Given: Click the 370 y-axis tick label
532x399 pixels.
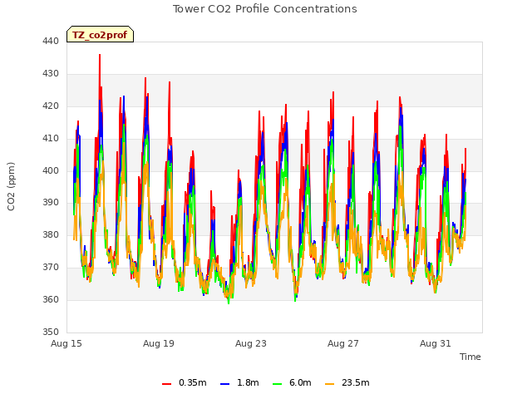Looking at the screenshot, I should (x=51, y=267).
